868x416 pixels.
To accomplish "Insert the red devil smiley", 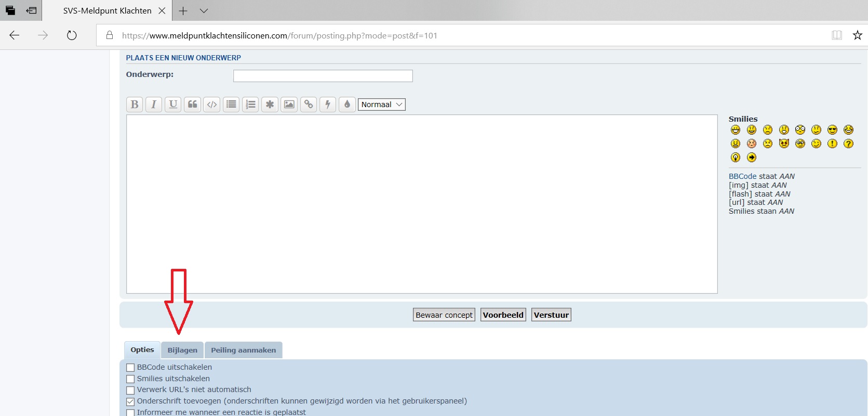I will click(x=784, y=144).
